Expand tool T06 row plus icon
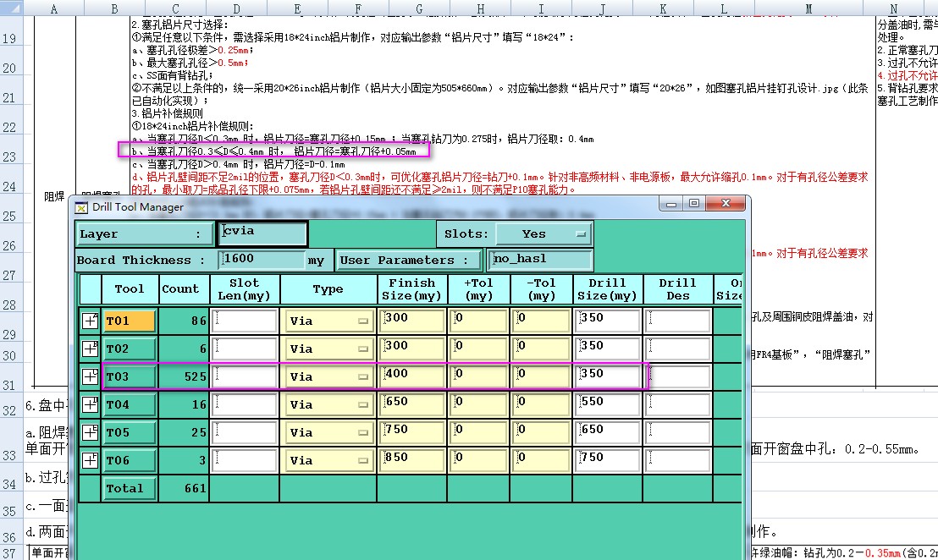This screenshot has width=938, height=560. pos(90,460)
